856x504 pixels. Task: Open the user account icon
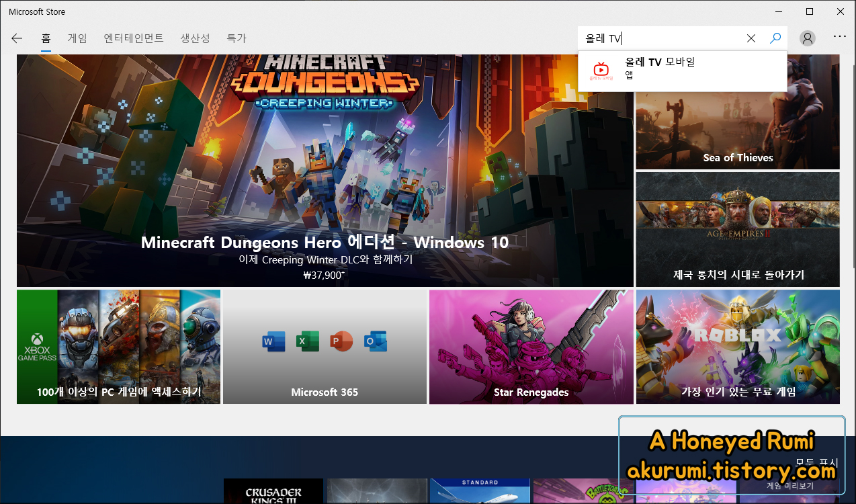(808, 38)
